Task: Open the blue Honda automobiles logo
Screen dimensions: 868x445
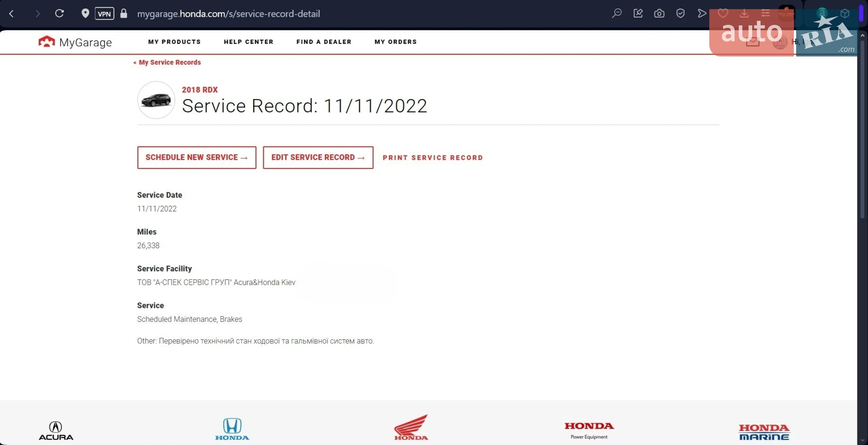Action: tap(232, 429)
